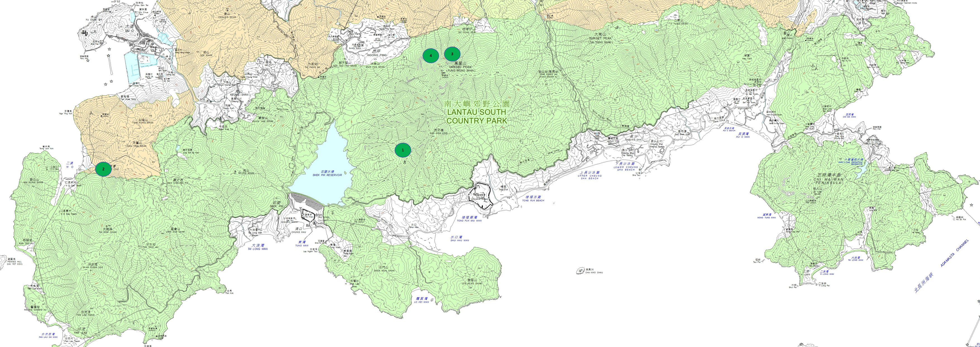Click the Sunset Peak label
The image size is (980, 347).
pos(600,39)
